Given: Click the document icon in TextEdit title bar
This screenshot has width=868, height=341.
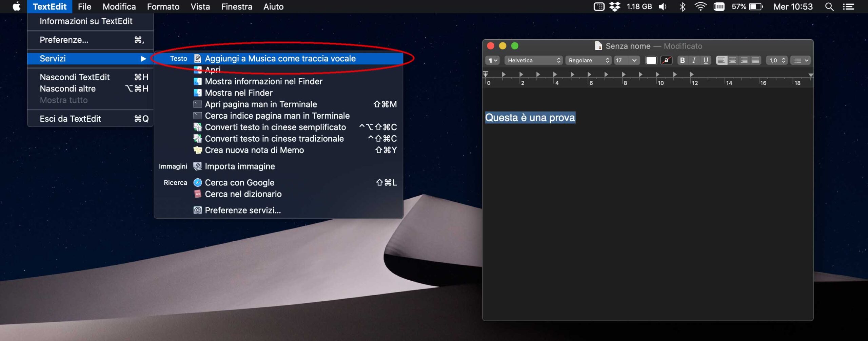Looking at the screenshot, I should [x=598, y=46].
